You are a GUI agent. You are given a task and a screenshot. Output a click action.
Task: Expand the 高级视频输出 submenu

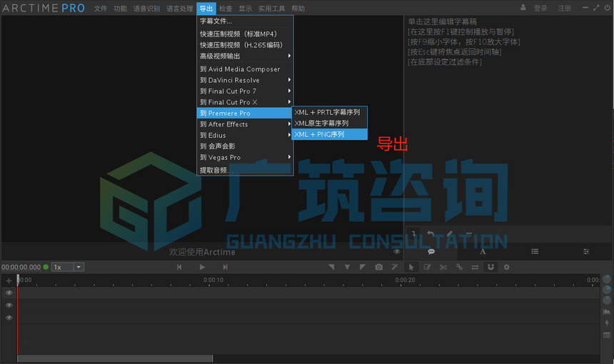pos(245,56)
